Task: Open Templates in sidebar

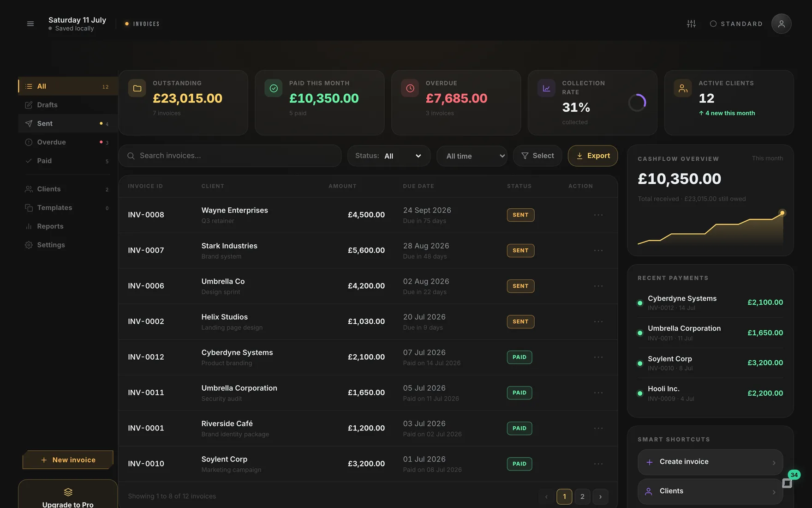Action: (67, 208)
